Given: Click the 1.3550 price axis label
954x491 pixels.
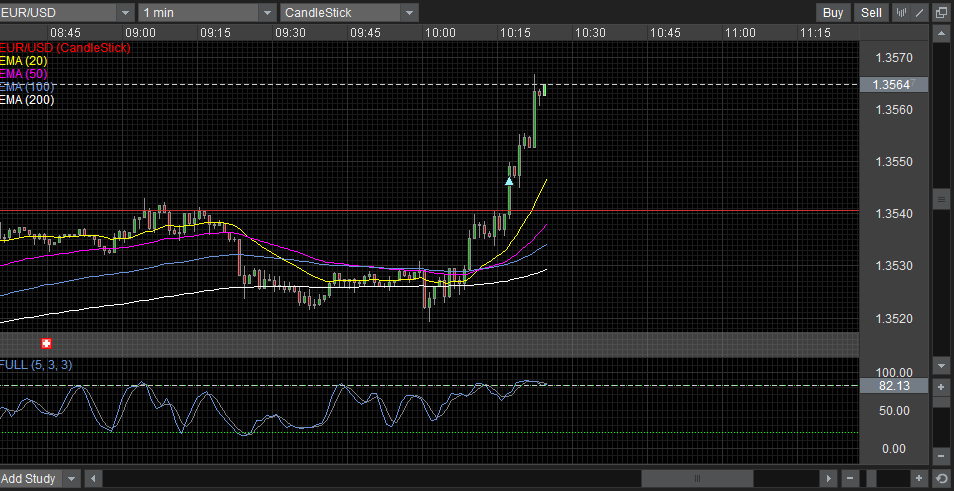Looking at the screenshot, I should click(894, 162).
